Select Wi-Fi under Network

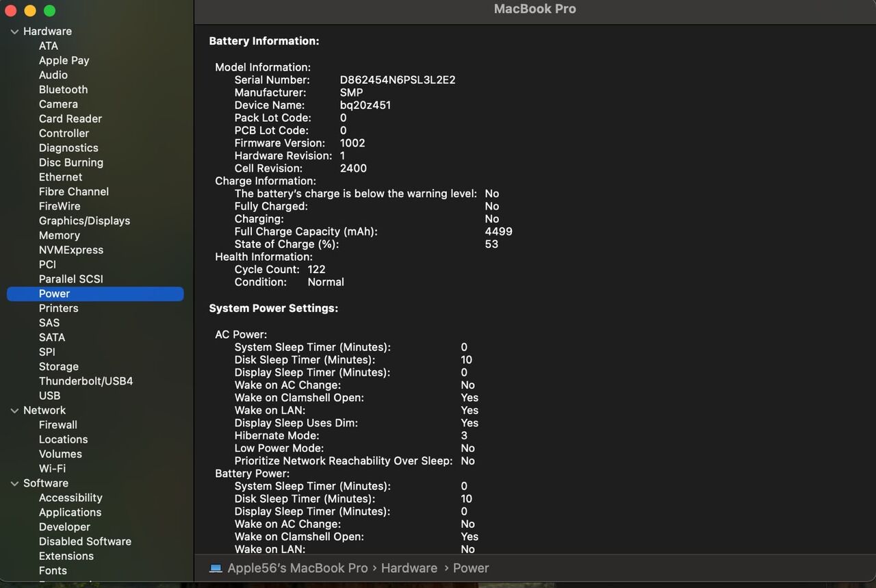(53, 469)
